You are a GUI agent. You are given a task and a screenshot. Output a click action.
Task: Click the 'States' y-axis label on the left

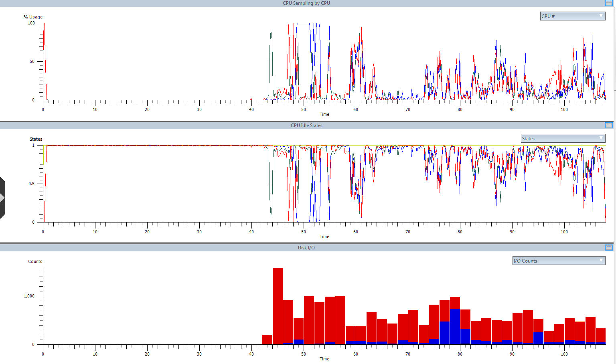pos(36,139)
